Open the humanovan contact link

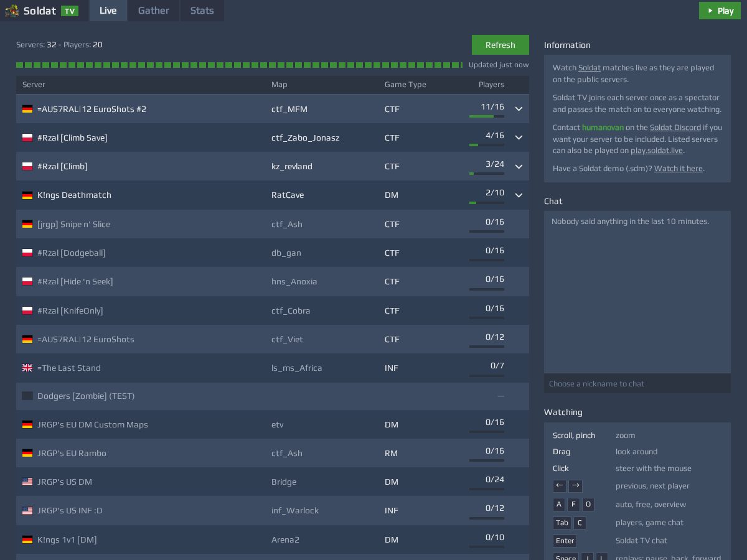click(x=603, y=128)
